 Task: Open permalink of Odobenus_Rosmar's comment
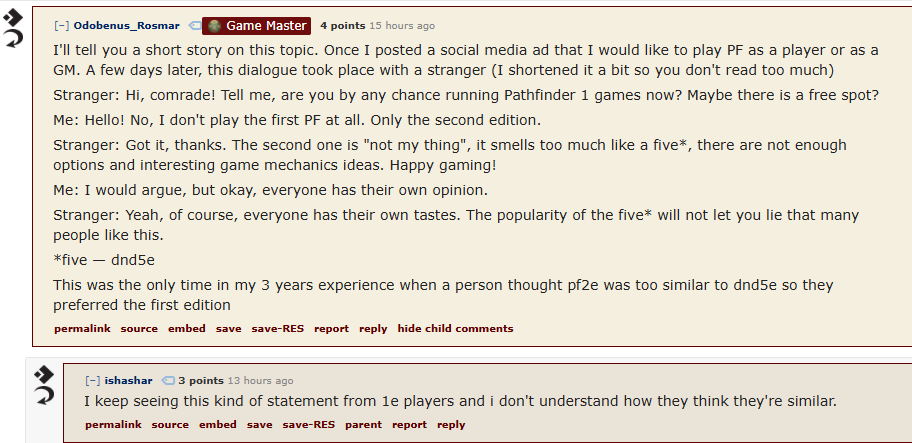(82, 328)
